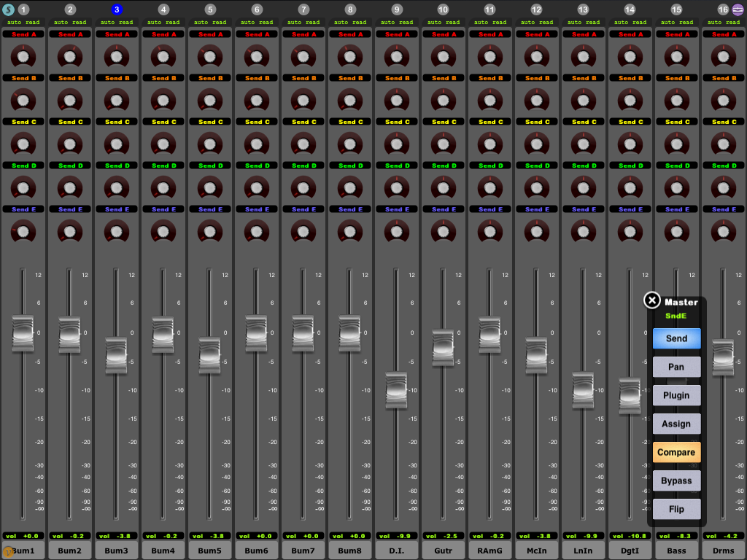Click the Send E knob on channel 8
The width and height of the screenshot is (747, 560).
click(349, 232)
